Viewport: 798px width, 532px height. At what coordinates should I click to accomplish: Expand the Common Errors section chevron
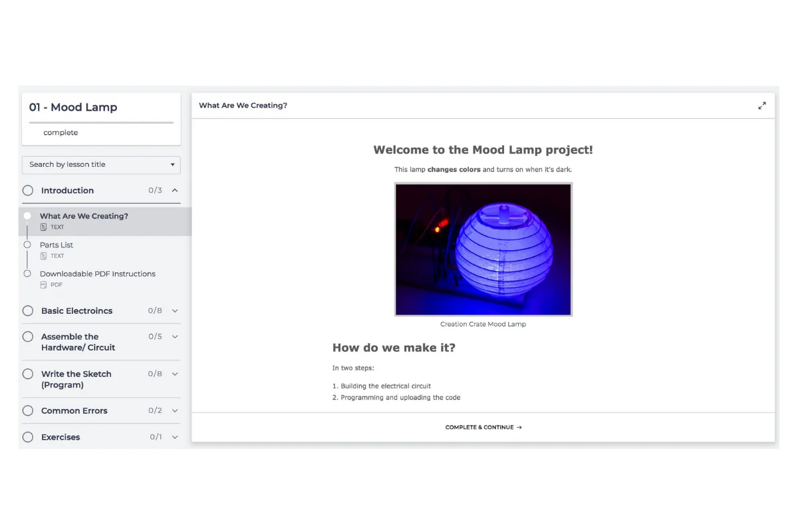pyautogui.click(x=175, y=410)
